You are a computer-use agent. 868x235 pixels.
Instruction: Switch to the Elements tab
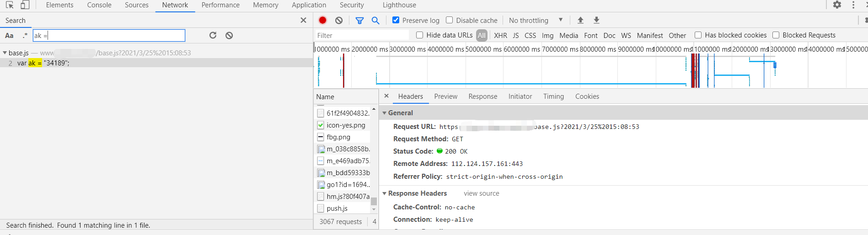[x=59, y=5]
